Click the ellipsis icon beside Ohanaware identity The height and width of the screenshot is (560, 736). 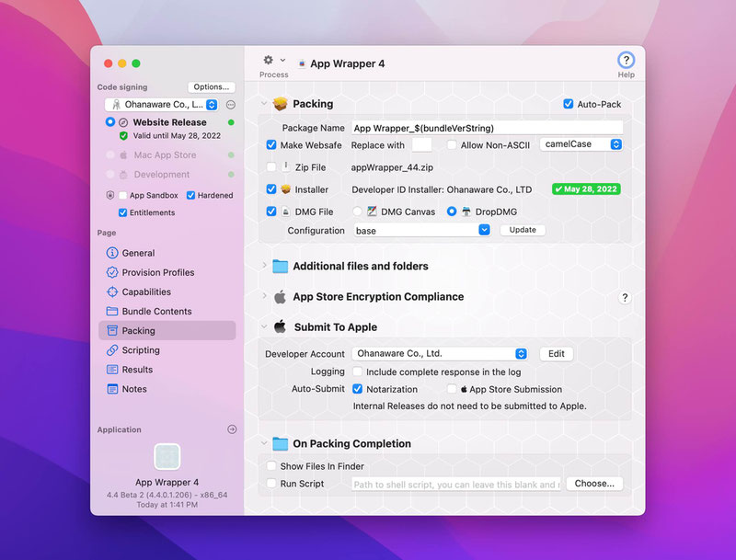(x=231, y=105)
